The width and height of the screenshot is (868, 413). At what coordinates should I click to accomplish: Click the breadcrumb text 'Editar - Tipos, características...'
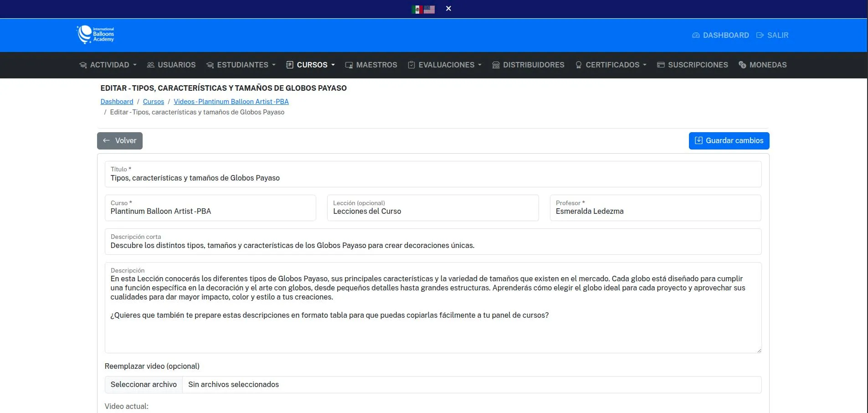(x=197, y=112)
